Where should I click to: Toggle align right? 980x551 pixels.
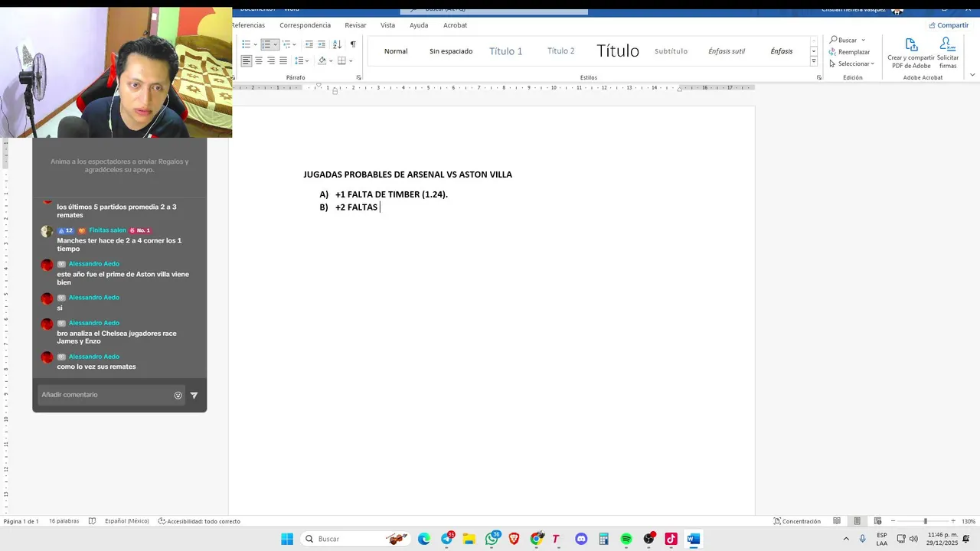click(x=271, y=60)
